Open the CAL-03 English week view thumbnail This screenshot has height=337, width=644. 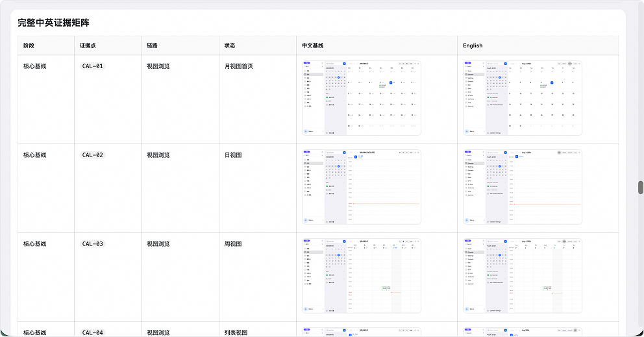coord(523,276)
